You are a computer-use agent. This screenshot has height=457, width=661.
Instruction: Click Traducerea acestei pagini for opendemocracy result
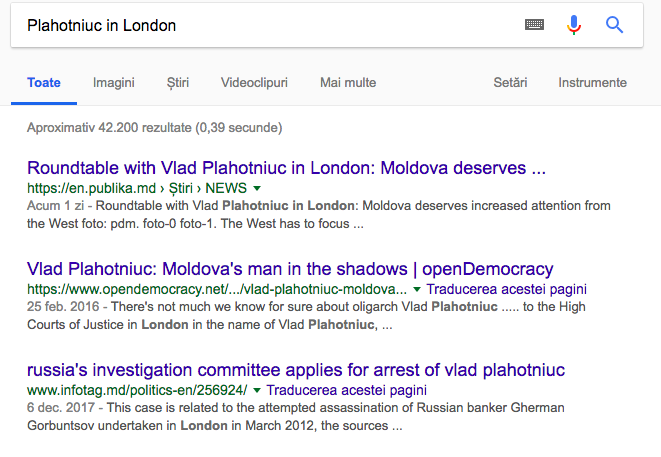506,289
